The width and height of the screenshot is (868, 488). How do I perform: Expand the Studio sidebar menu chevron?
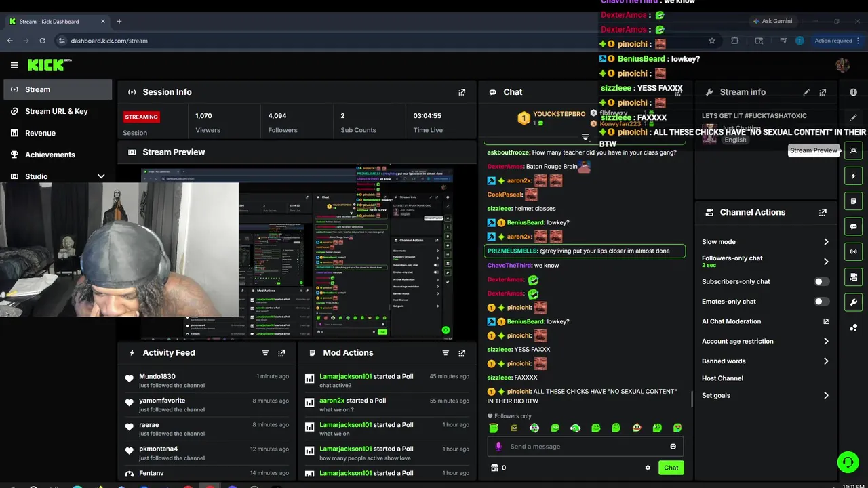point(101,176)
